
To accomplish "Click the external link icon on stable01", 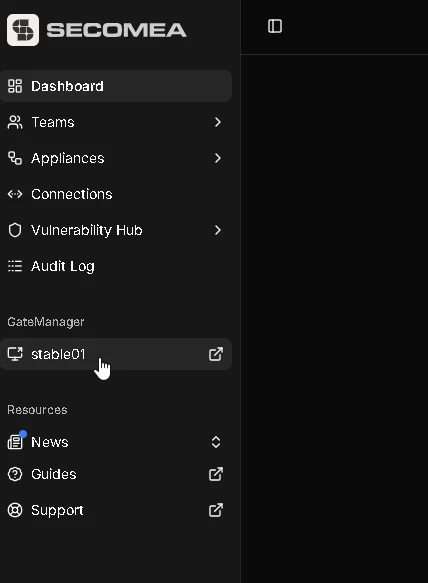I will 216,354.
